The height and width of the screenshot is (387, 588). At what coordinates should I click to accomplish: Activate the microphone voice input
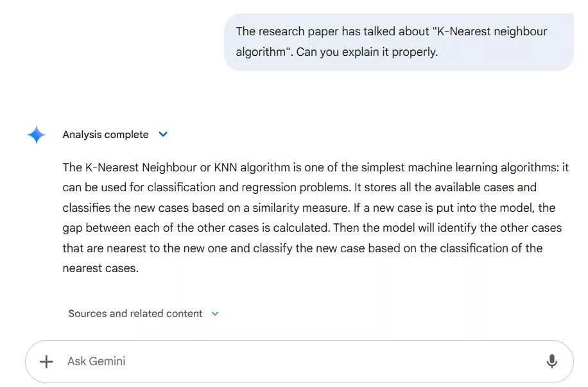click(x=551, y=361)
